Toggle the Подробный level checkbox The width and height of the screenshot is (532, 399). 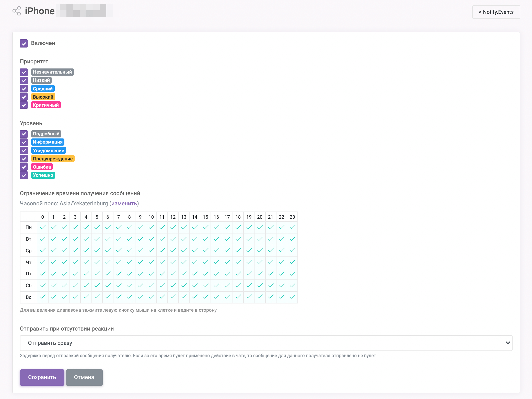[x=24, y=134]
